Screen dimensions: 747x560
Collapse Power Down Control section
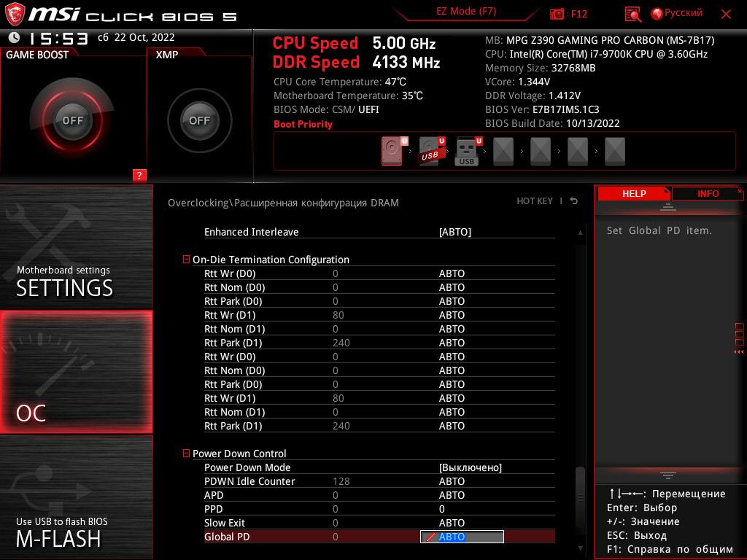coord(186,454)
